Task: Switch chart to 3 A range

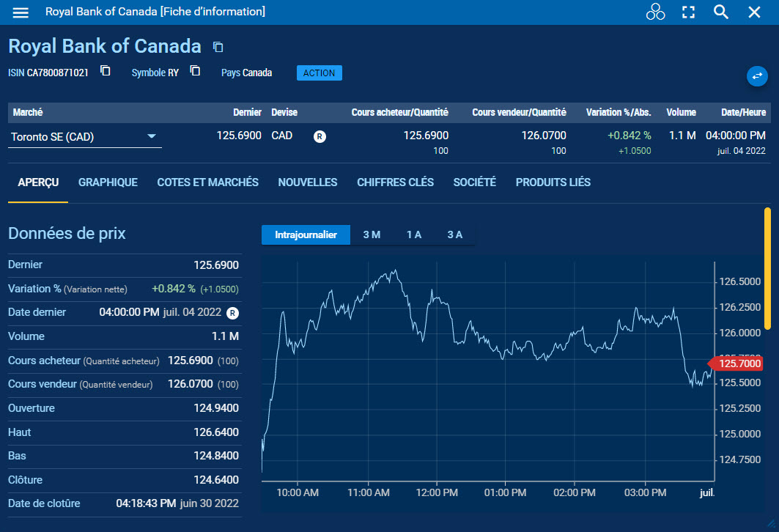Action: pyautogui.click(x=455, y=234)
